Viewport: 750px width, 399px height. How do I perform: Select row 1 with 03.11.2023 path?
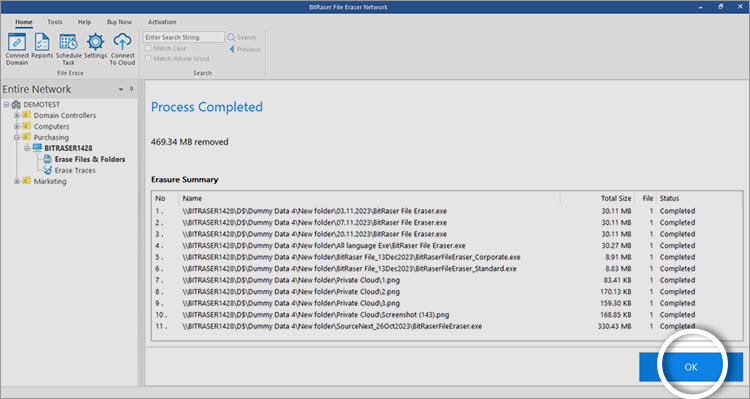coord(447,211)
